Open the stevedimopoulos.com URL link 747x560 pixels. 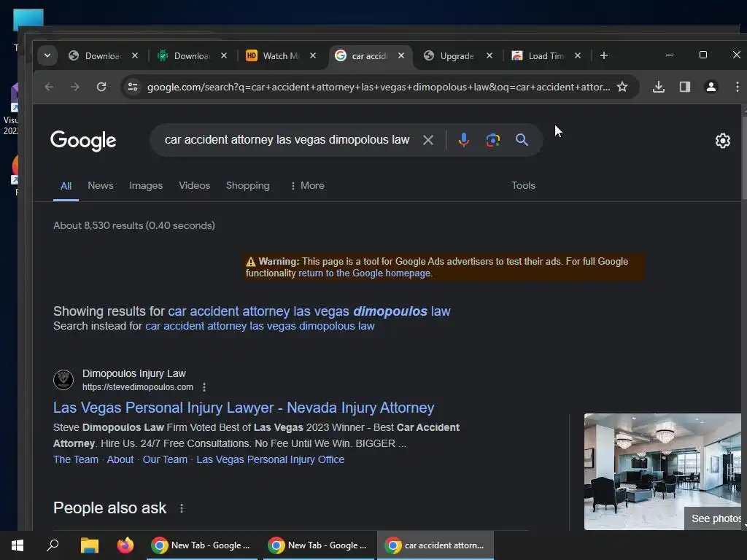138,387
